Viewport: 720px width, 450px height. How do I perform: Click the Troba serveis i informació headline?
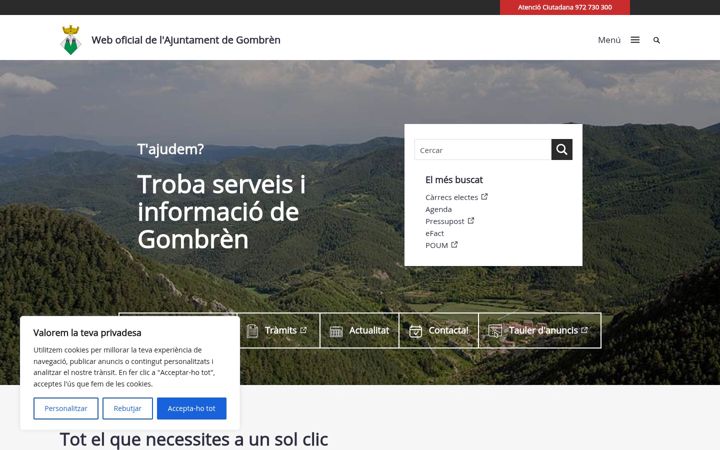(221, 212)
